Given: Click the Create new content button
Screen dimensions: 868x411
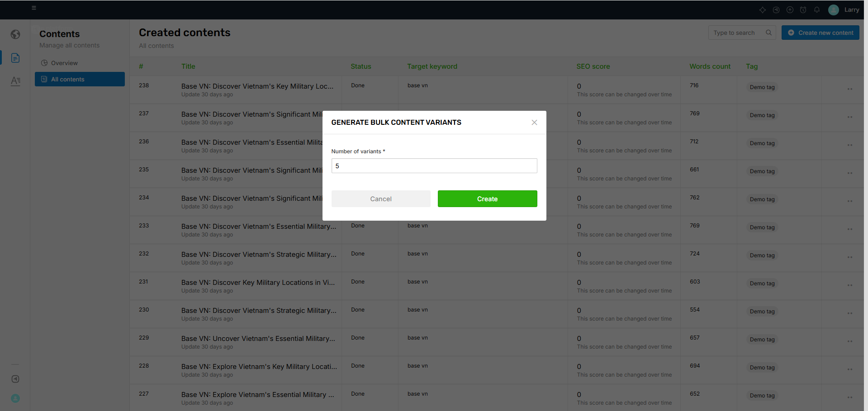Looking at the screenshot, I should pos(820,33).
